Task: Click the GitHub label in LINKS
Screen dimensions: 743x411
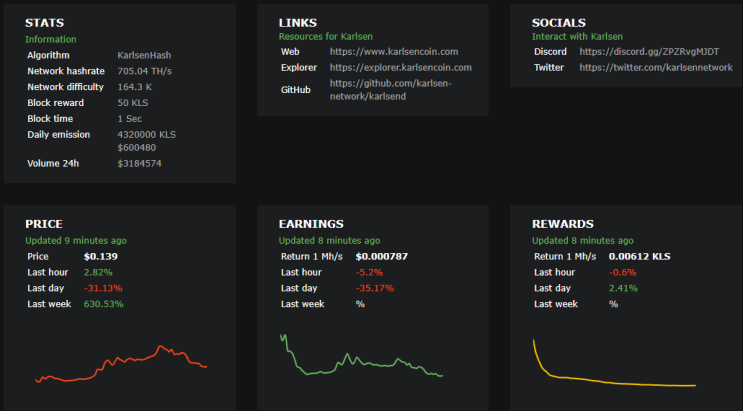Action: (x=296, y=90)
